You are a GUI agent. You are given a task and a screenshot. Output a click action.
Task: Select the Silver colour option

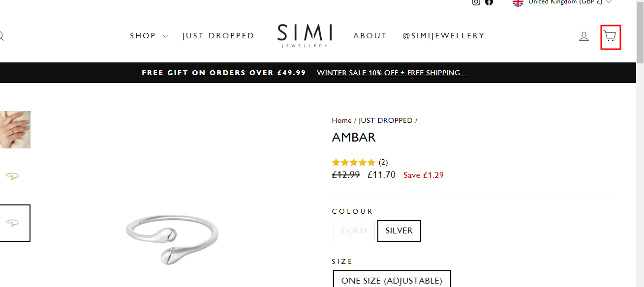399,231
